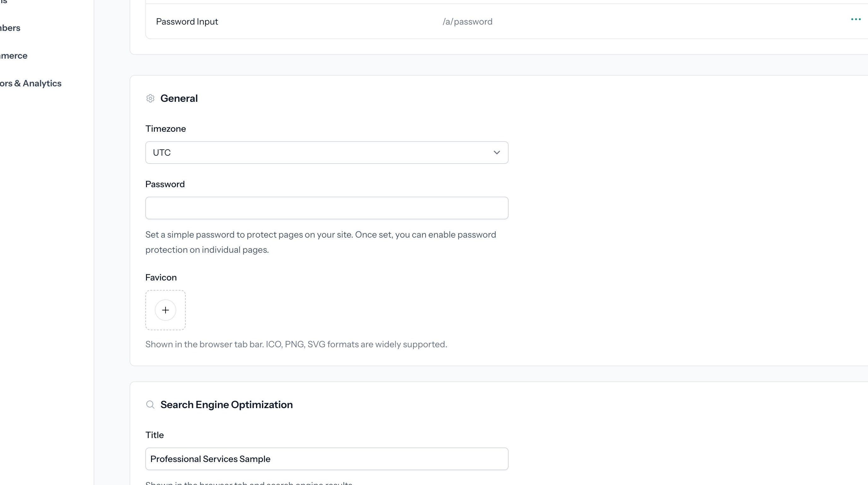Click the General section heading

[x=179, y=98]
